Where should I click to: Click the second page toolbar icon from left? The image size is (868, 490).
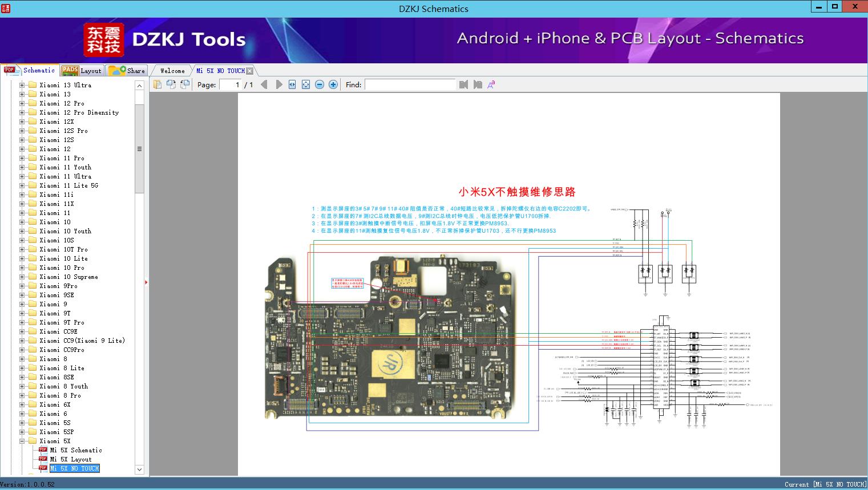coord(171,84)
